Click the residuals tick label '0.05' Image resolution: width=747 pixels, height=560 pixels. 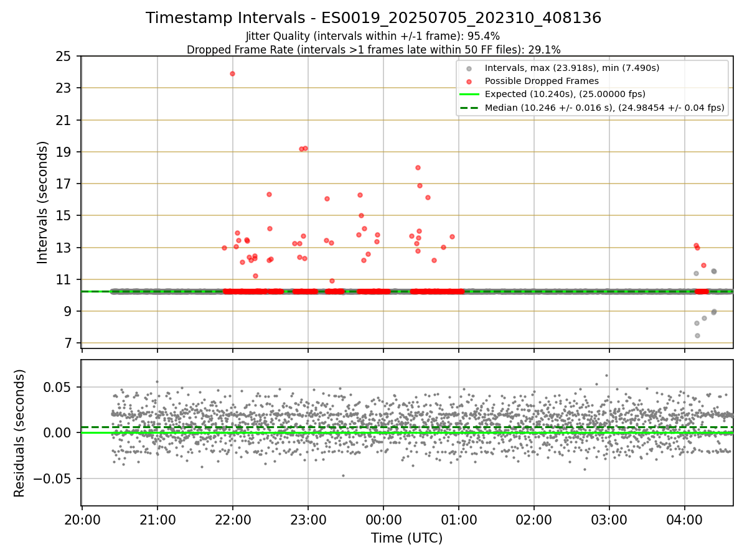coord(59,387)
